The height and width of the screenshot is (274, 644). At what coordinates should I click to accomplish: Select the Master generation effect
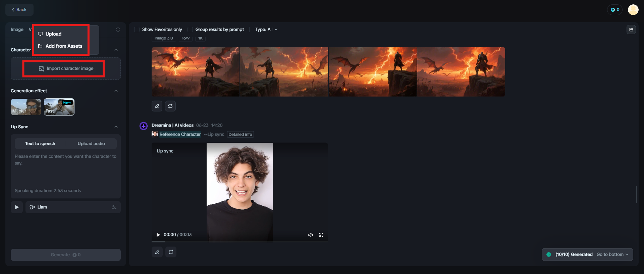(x=26, y=107)
